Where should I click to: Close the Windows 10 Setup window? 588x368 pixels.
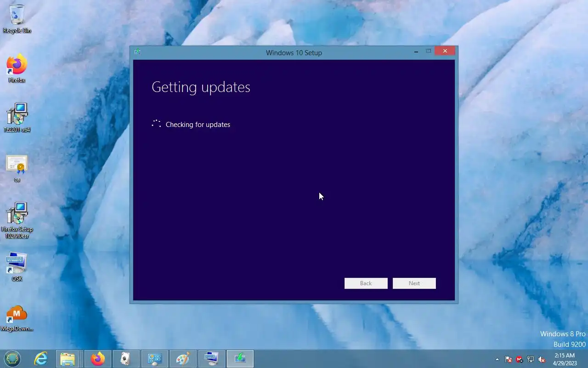point(445,51)
